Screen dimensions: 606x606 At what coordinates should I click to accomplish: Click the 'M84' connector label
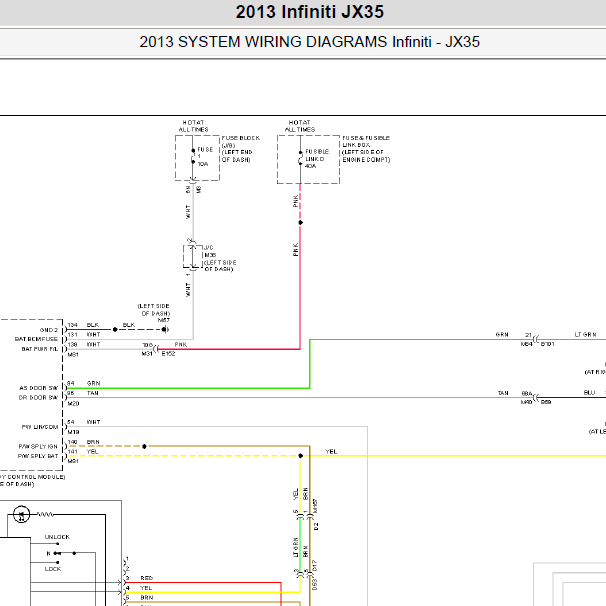click(526, 344)
